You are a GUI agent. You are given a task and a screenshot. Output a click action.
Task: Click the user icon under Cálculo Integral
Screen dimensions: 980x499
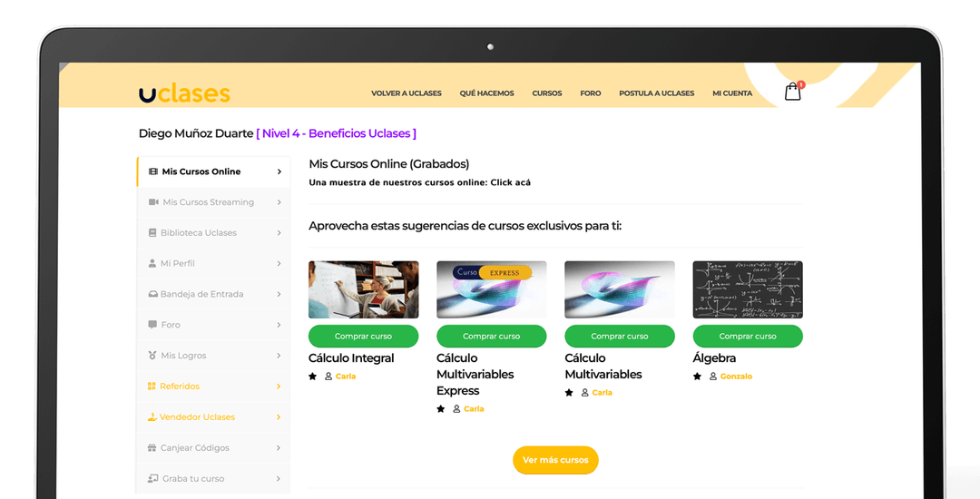coord(328,377)
